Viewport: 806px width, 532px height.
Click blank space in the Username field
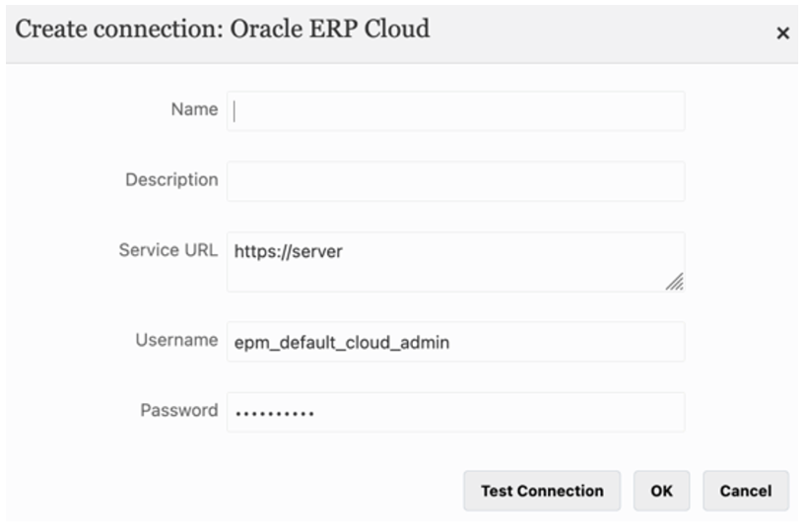pyautogui.click(x=571, y=342)
